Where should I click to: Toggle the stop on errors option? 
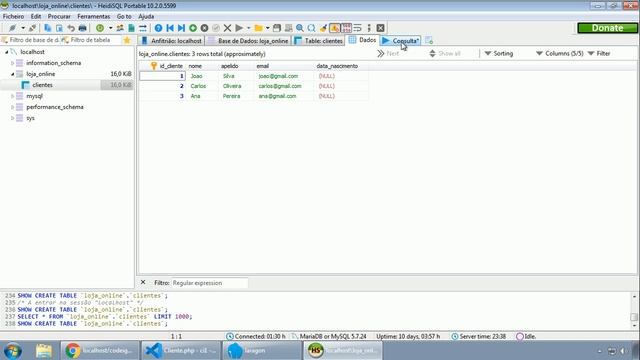click(x=335, y=28)
